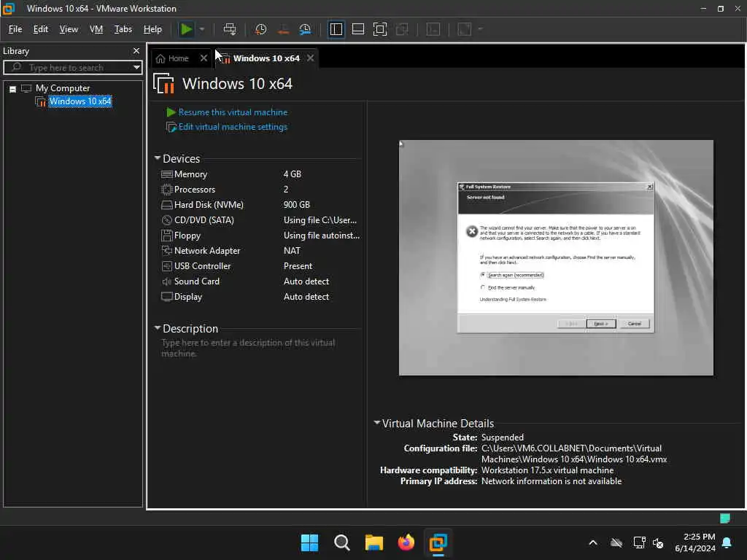Open the Edit menu
The image size is (747, 560).
coord(41,29)
